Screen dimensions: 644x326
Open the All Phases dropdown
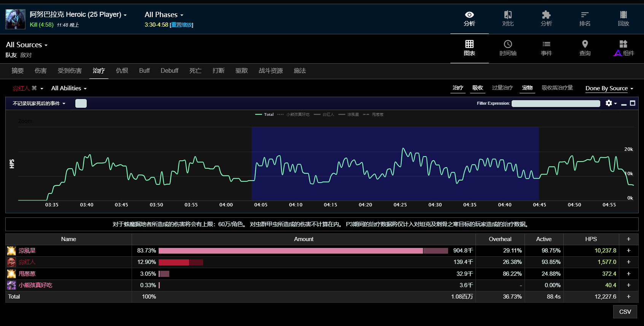tap(164, 14)
